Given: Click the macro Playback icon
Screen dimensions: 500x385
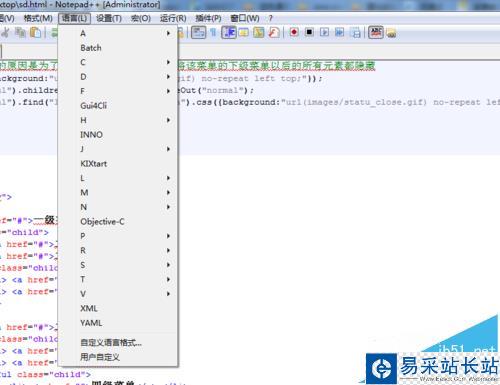Looking at the screenshot, I should 324,32.
